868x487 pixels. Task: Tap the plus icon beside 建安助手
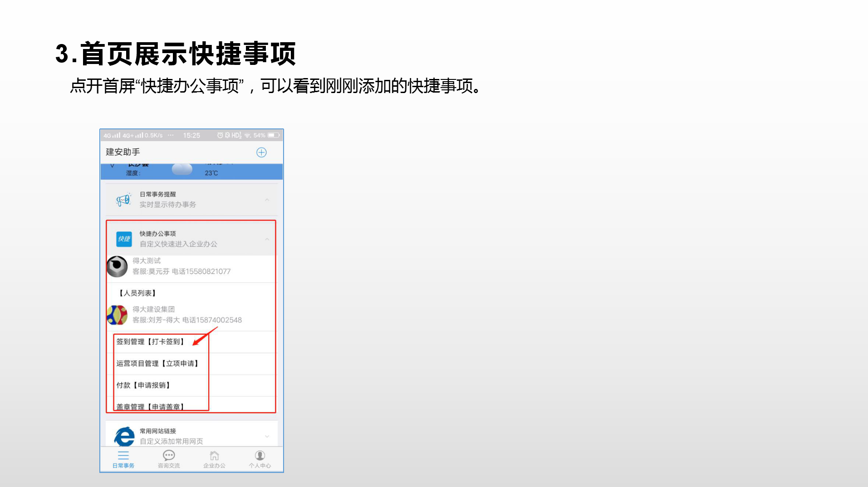261,152
